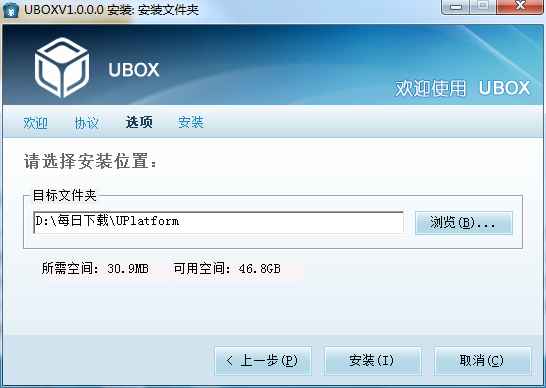Click the 所需空间 30.9MB label
Screen dimensions: 546x388
pos(95,269)
